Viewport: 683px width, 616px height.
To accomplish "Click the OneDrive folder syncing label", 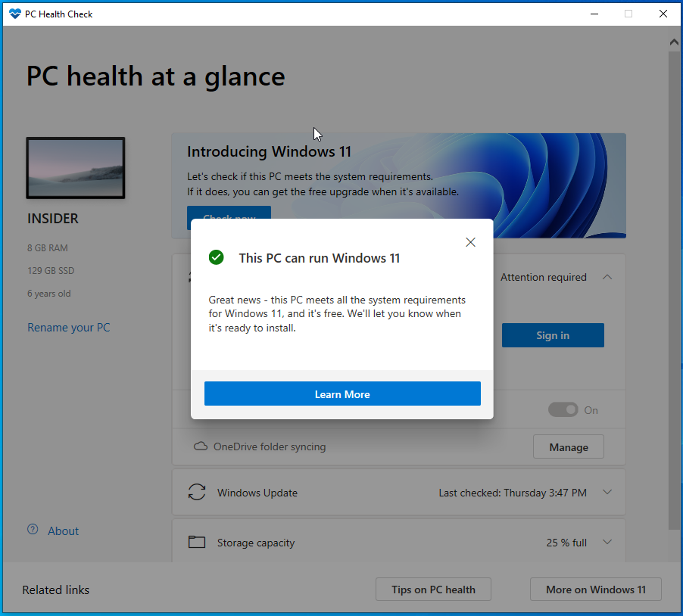I will [270, 446].
